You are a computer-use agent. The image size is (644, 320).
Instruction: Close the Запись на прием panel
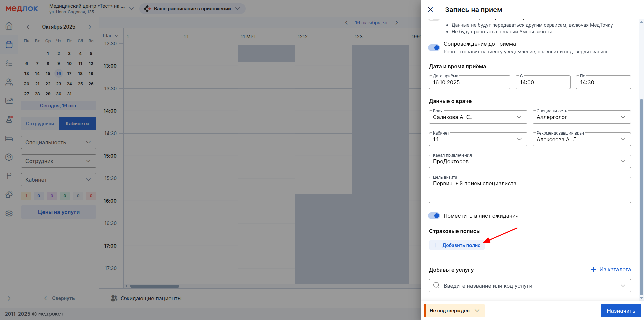[430, 10]
